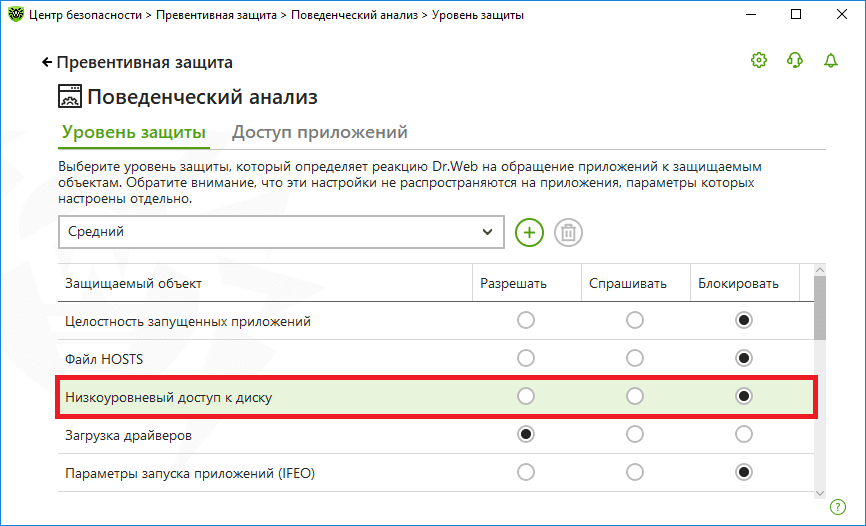This screenshot has width=866, height=526.
Task: Click the Поведенческий анализ heading icon
Action: (x=70, y=96)
